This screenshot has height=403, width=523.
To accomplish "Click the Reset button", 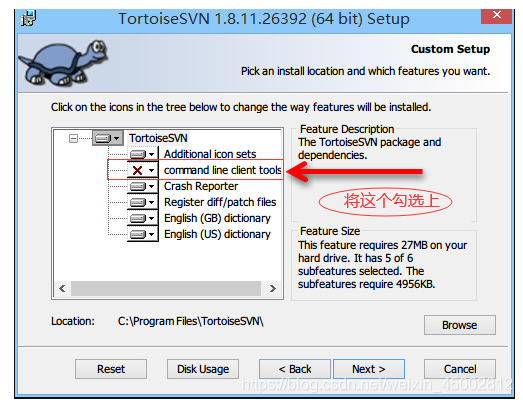I will coord(111,369).
